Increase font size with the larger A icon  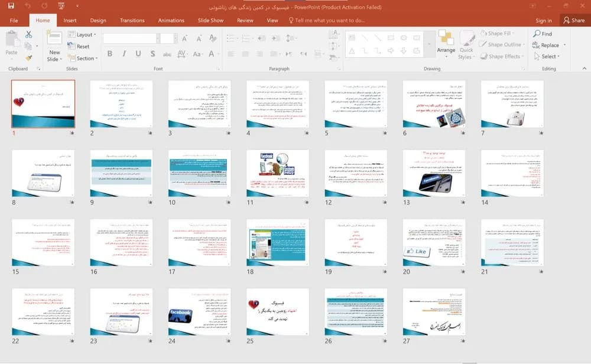point(184,38)
